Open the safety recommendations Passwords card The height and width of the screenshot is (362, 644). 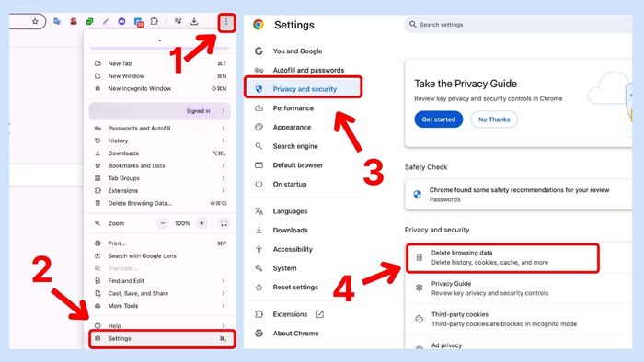coord(518,195)
